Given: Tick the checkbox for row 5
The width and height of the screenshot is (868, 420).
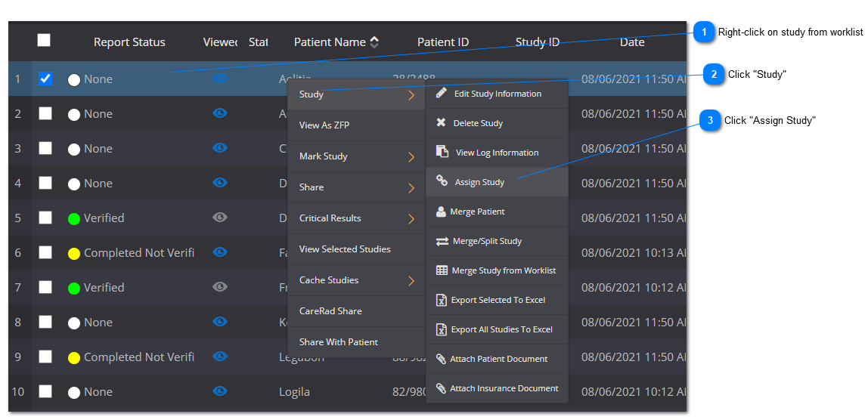Looking at the screenshot, I should click(45, 218).
